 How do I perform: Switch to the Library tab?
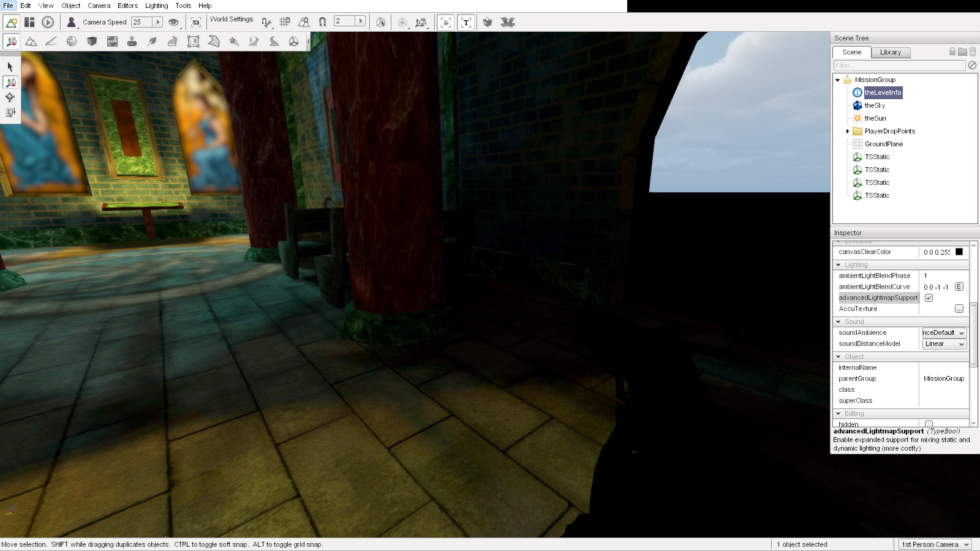(891, 53)
